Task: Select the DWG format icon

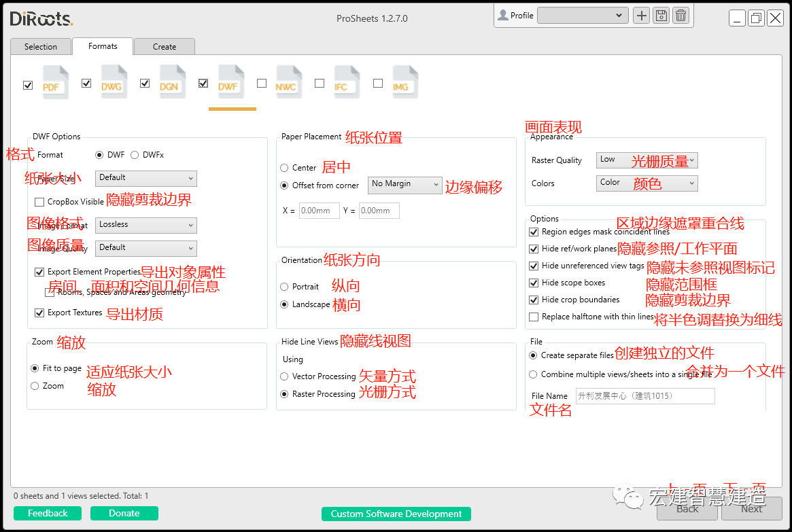Action: point(114,82)
